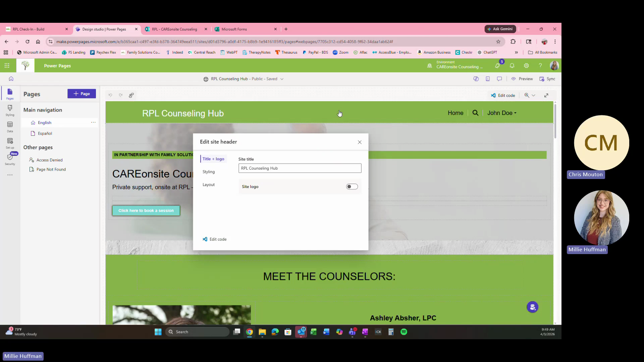Open the Set up workspace icon
644x362 pixels.
[x=10, y=143]
